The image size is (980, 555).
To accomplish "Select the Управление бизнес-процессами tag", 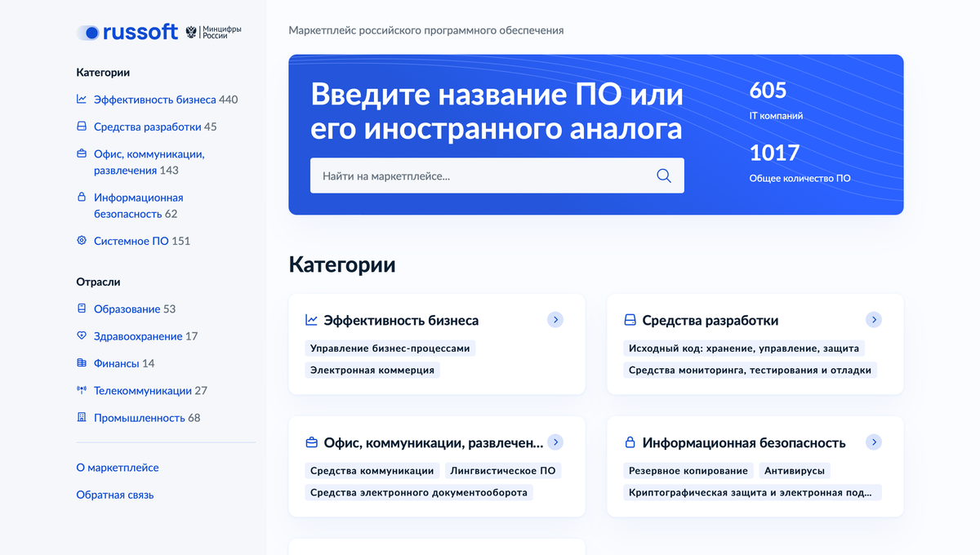I will (x=390, y=348).
